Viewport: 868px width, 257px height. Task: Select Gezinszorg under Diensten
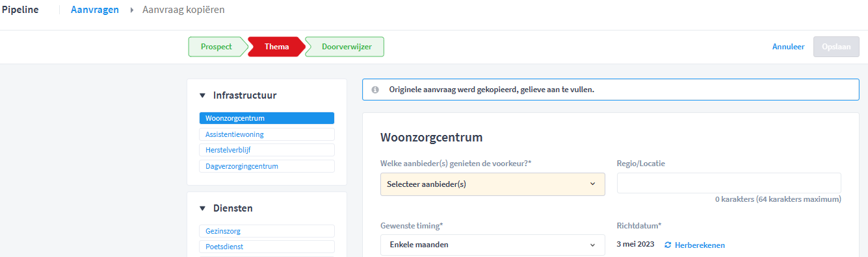click(x=267, y=231)
